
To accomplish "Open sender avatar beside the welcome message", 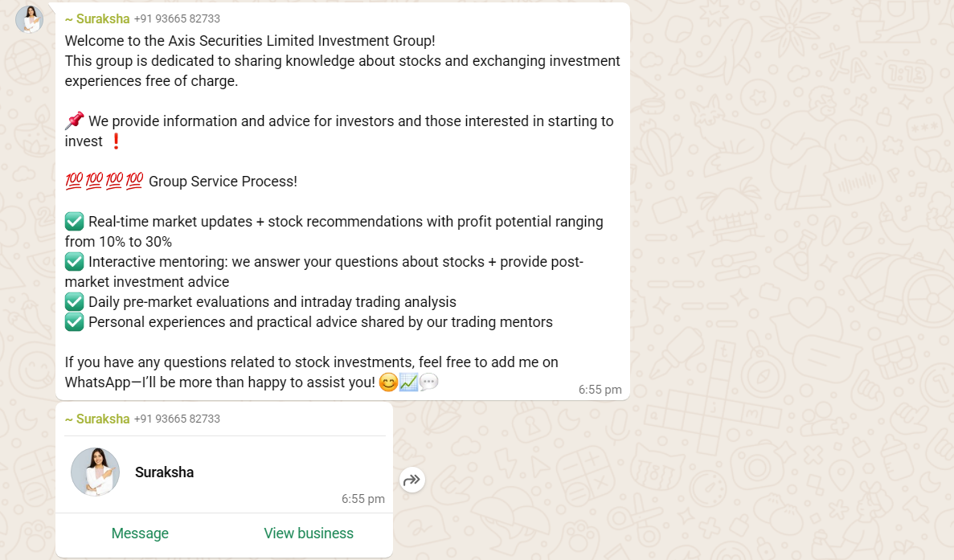I will pyautogui.click(x=30, y=19).
